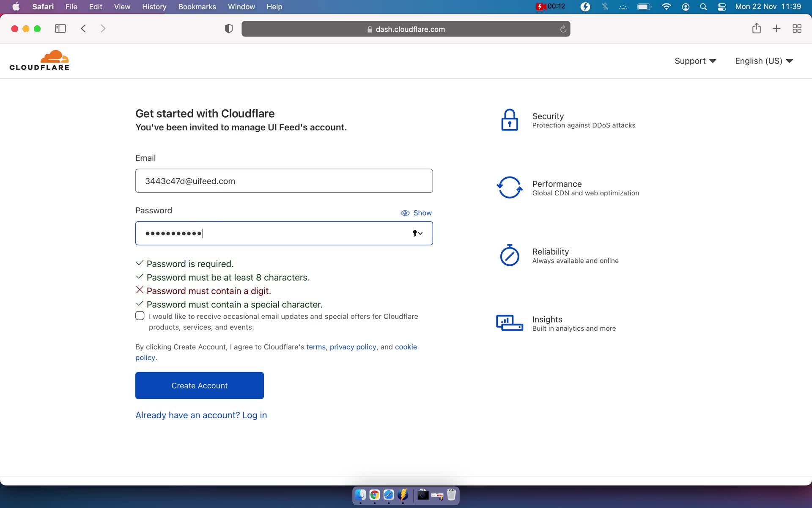Click the dash.cloudflare.com address bar
The width and height of the screenshot is (812, 508).
406,29
